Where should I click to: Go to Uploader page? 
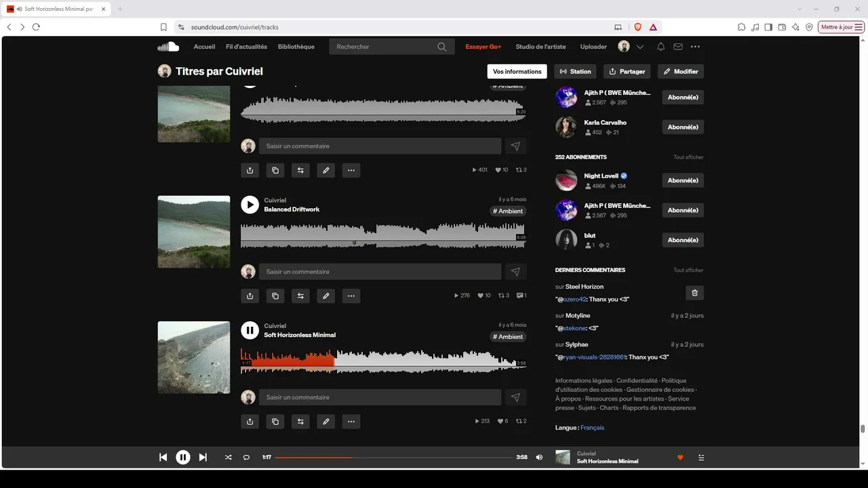(593, 47)
